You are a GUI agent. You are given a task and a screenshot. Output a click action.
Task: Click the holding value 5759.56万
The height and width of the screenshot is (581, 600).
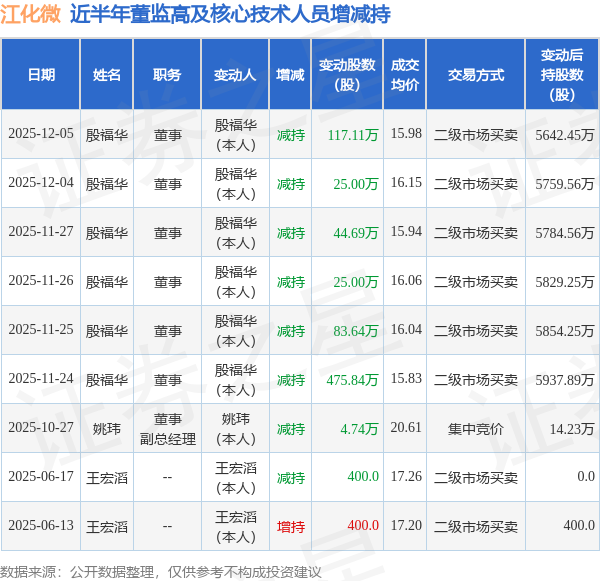tap(565, 184)
